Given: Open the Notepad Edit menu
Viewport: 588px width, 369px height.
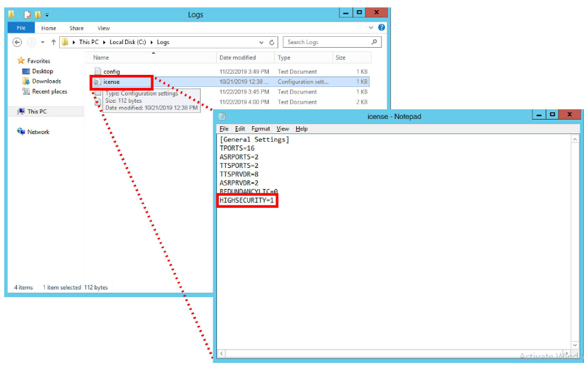Looking at the screenshot, I should [x=240, y=129].
